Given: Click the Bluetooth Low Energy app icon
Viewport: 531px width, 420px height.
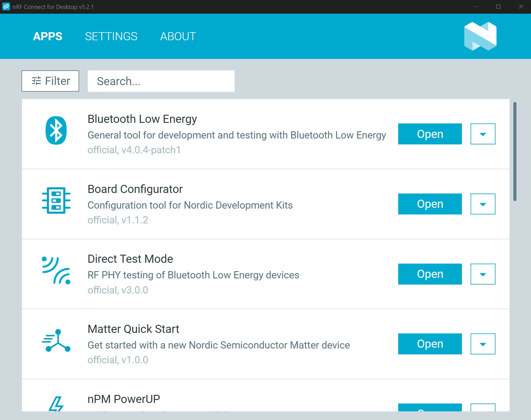Looking at the screenshot, I should [56, 130].
